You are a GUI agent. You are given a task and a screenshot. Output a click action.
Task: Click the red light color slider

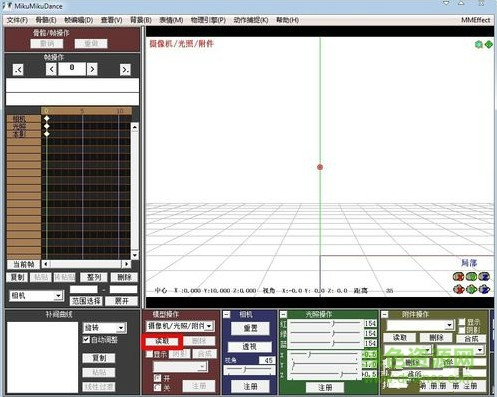[325, 323]
